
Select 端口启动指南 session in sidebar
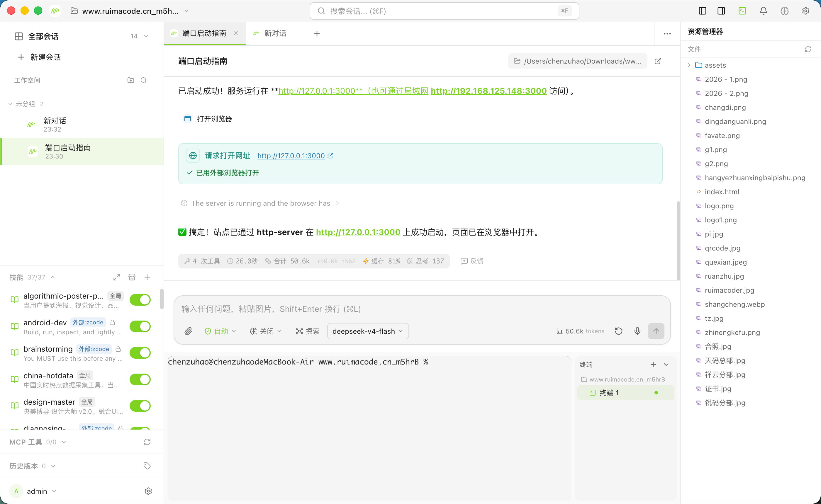tap(82, 151)
